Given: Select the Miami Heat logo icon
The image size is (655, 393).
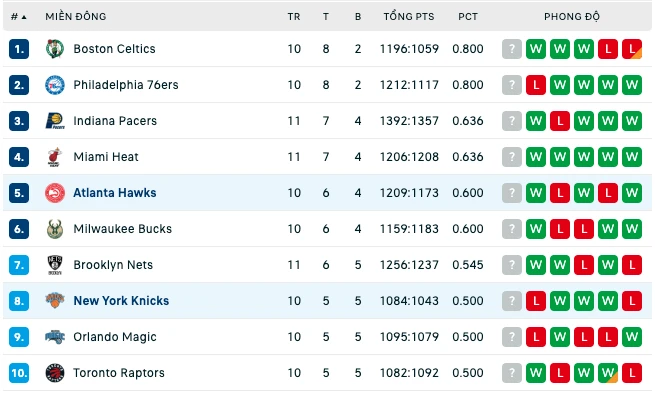Looking at the screenshot, I should click(x=55, y=157).
